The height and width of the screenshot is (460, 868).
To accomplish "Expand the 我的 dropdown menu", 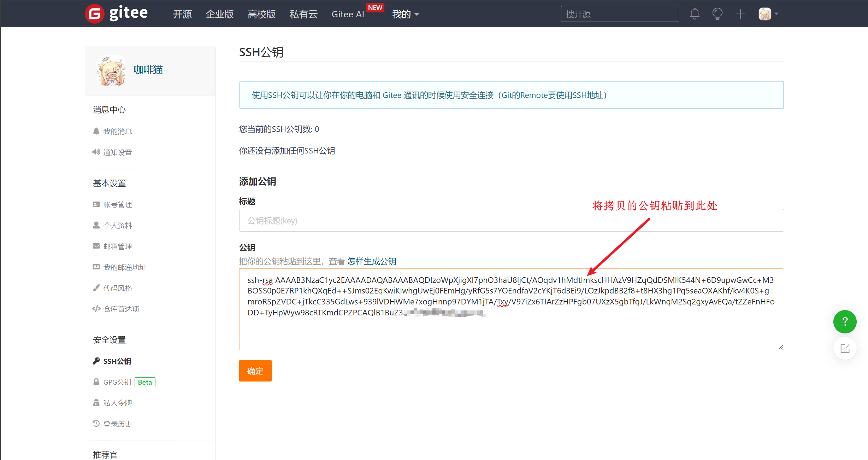I will pyautogui.click(x=406, y=14).
